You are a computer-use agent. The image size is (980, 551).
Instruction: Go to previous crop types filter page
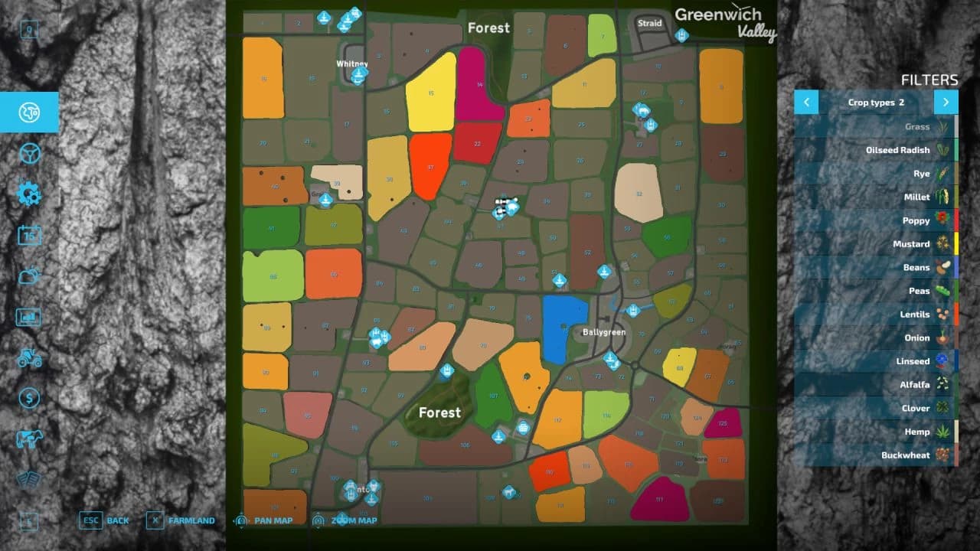point(806,102)
